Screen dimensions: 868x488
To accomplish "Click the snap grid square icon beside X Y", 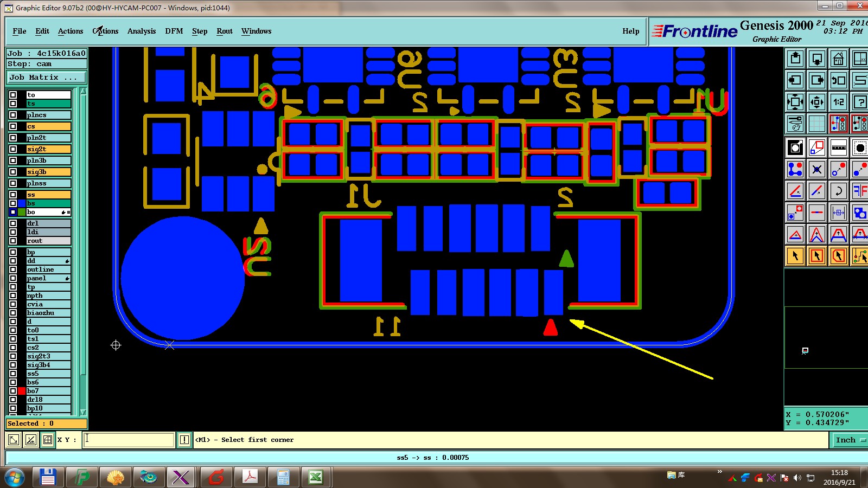I will pyautogui.click(x=48, y=440).
